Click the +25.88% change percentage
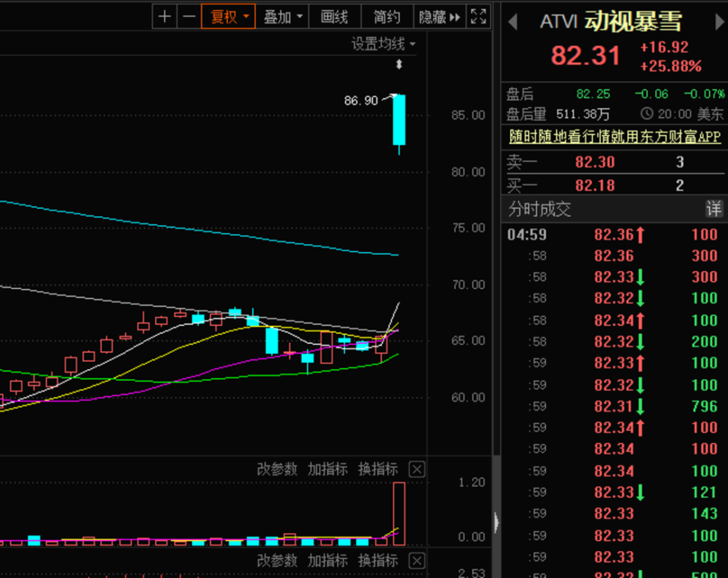The image size is (728, 578). point(670,66)
